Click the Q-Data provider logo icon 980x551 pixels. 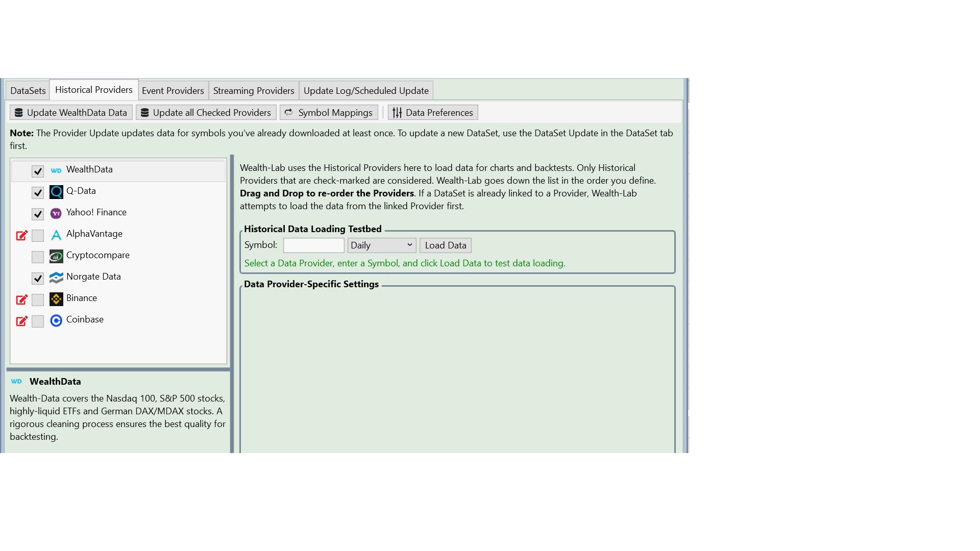point(56,192)
